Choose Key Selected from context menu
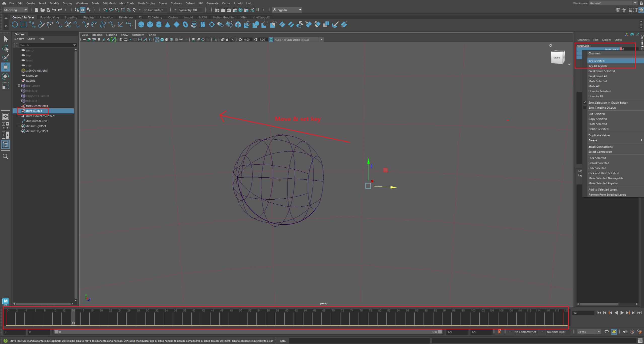The height and width of the screenshot is (344, 644). [596, 61]
